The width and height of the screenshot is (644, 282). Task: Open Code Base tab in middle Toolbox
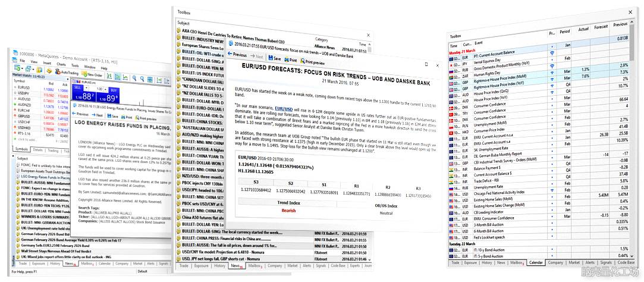pyautogui.click(x=338, y=266)
